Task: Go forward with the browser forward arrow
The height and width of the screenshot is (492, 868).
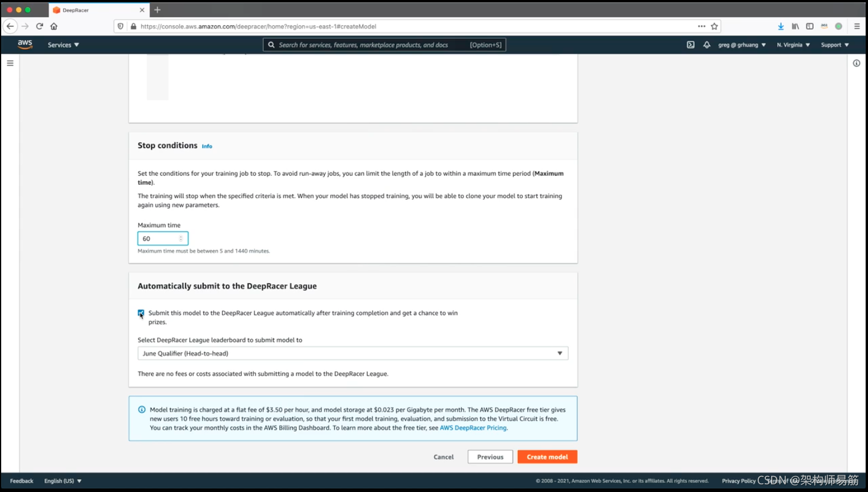Action: [25, 26]
